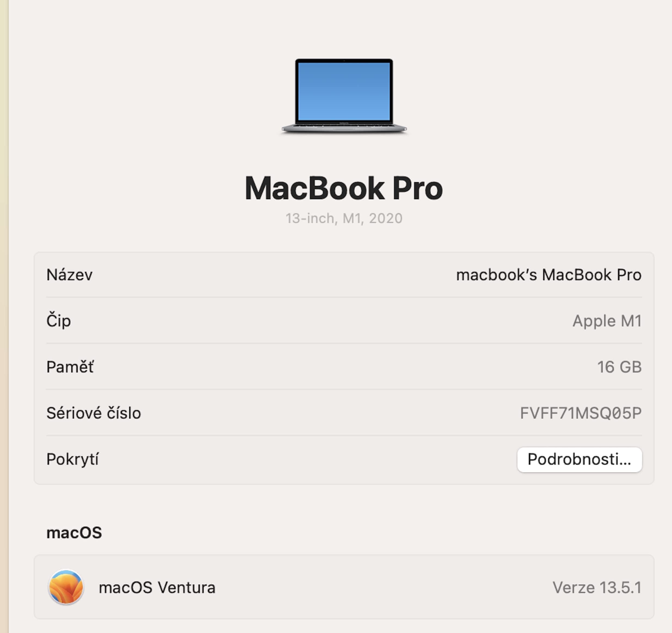Click the macOS Ventura icon
Viewport: 672px width, 633px height.
pos(66,587)
